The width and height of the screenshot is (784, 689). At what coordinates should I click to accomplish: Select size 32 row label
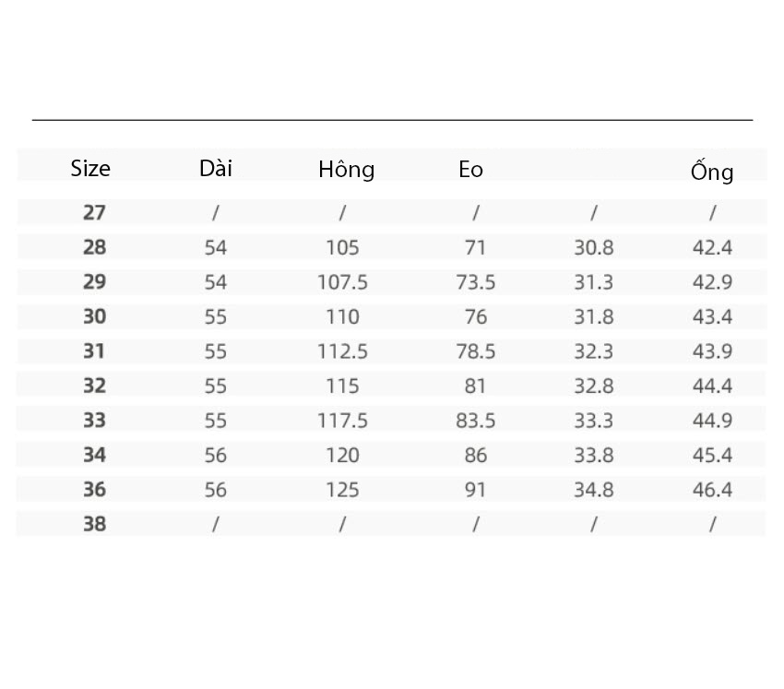[x=94, y=386]
